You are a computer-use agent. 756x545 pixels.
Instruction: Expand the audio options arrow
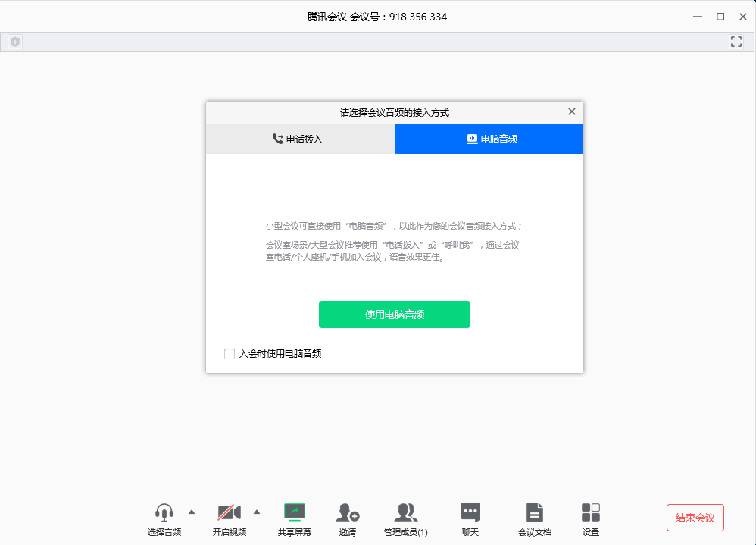pyautogui.click(x=192, y=510)
